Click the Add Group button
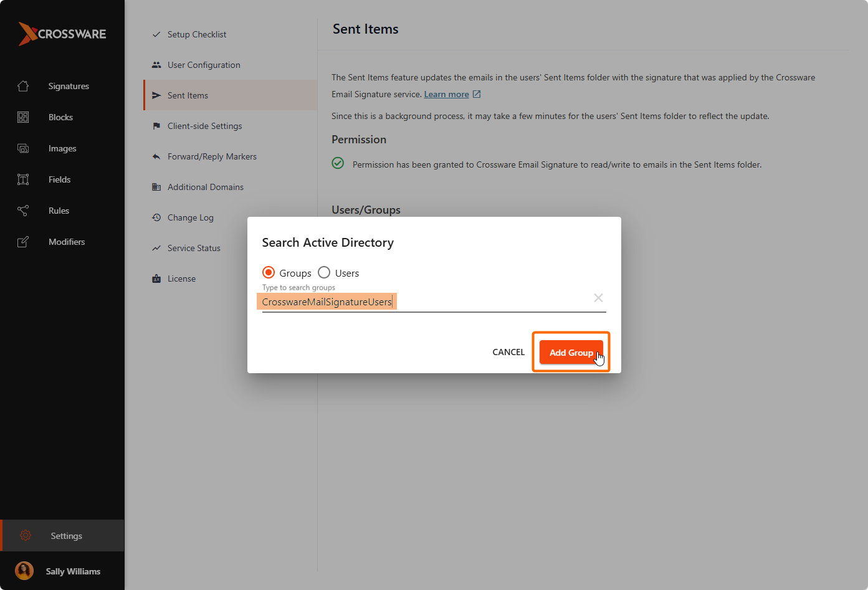This screenshot has height=590, width=868. (571, 352)
